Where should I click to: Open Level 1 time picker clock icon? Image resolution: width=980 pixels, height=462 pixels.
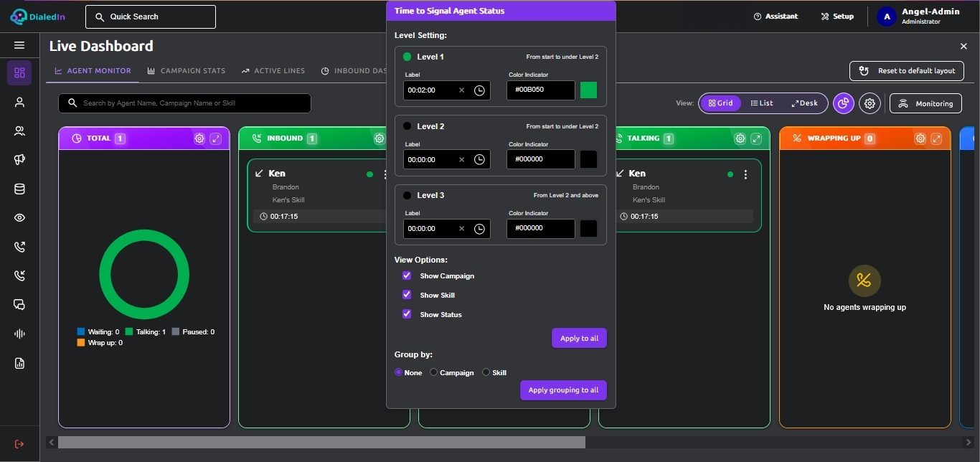tap(479, 90)
